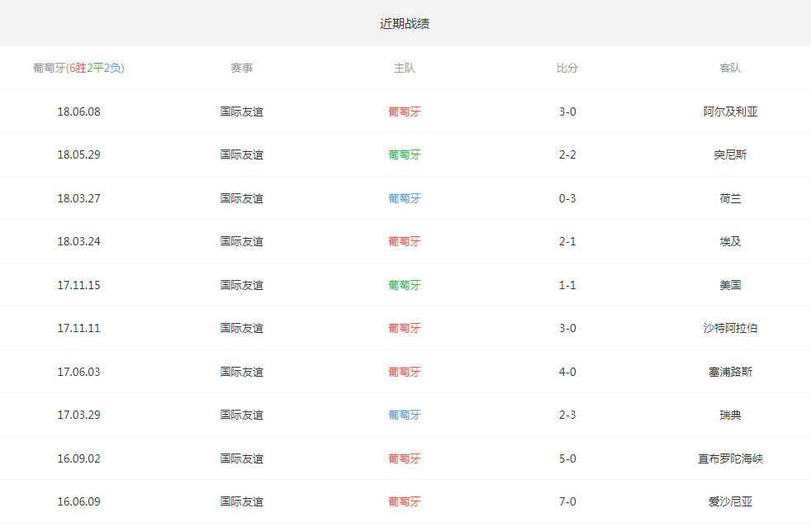Click the 赛事 column header
This screenshot has width=811, height=532.
click(241, 68)
